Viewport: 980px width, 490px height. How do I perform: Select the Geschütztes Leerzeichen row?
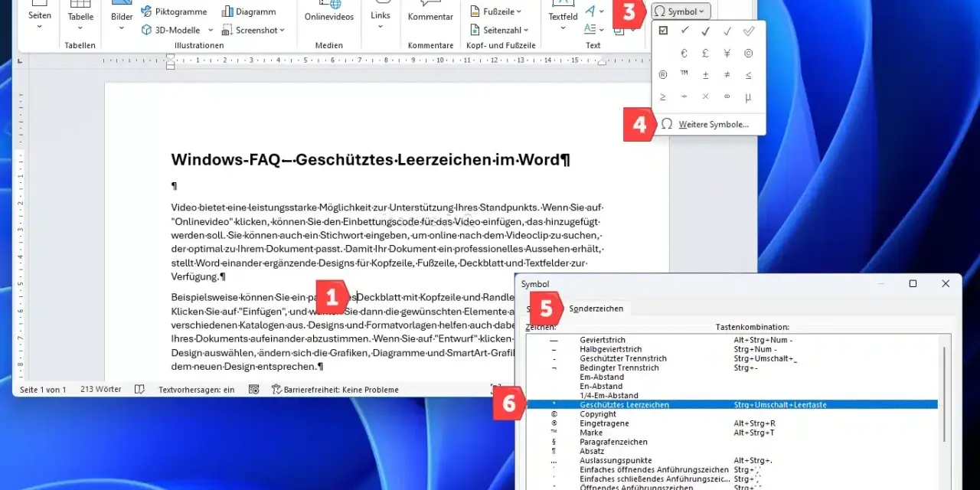[732, 404]
